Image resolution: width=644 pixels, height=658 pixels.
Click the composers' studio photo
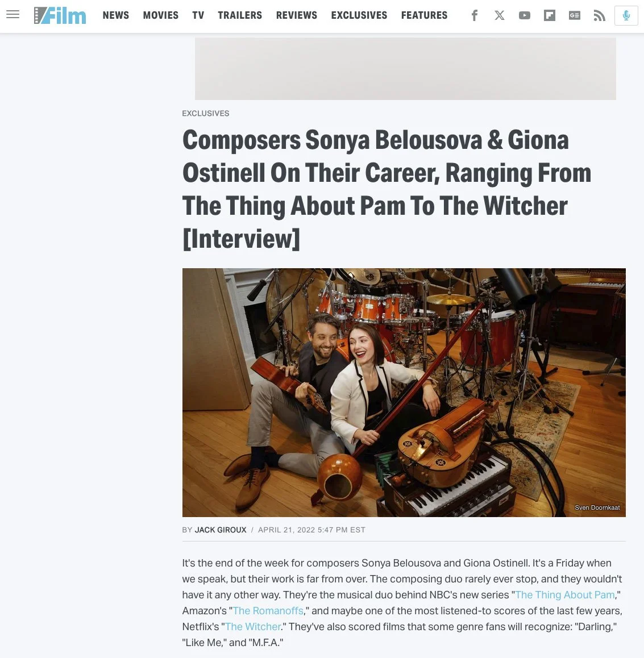coord(404,393)
